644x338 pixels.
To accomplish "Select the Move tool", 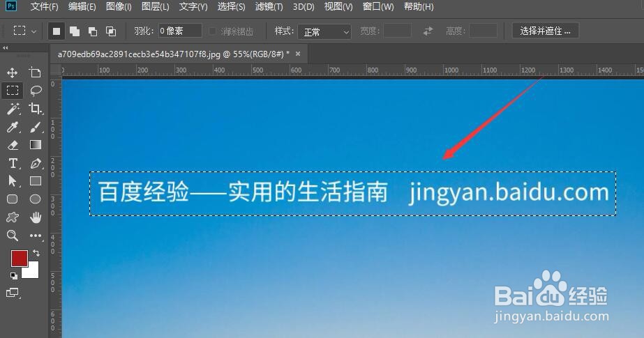I will pos(13,72).
